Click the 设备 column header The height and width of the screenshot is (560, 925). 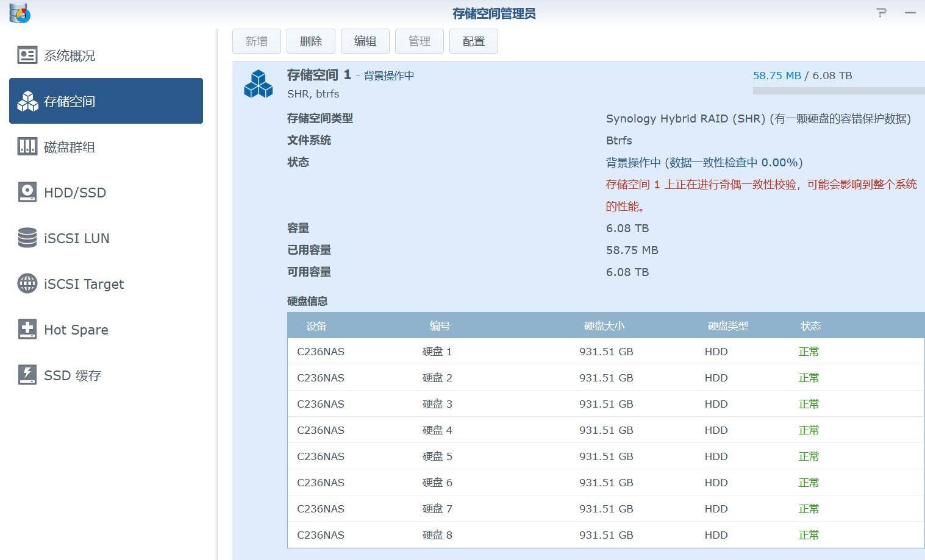point(315,325)
